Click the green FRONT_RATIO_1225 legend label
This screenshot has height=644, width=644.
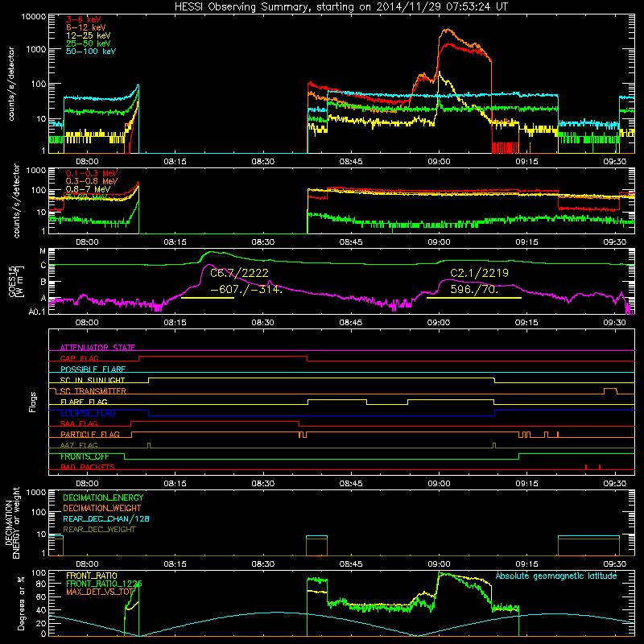[104, 584]
